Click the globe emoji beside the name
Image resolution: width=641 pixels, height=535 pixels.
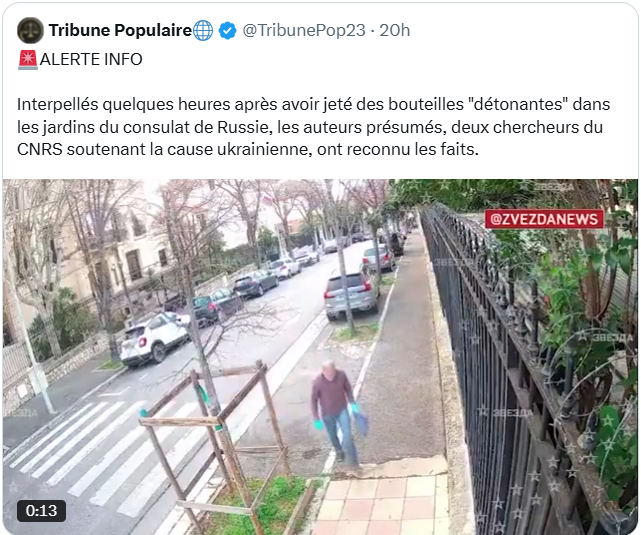203,30
